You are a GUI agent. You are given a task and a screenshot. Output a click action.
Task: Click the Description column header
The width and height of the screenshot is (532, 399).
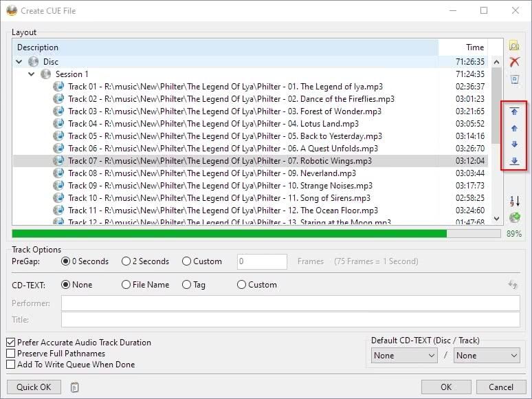pos(225,47)
